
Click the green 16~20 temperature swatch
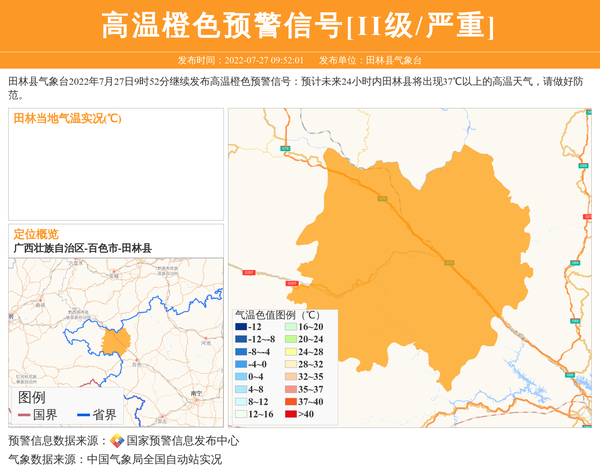(290, 327)
